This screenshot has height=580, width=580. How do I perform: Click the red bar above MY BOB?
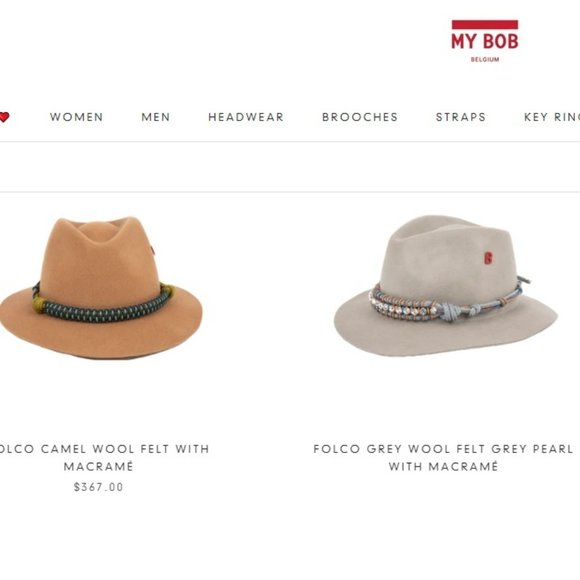tap(485, 24)
